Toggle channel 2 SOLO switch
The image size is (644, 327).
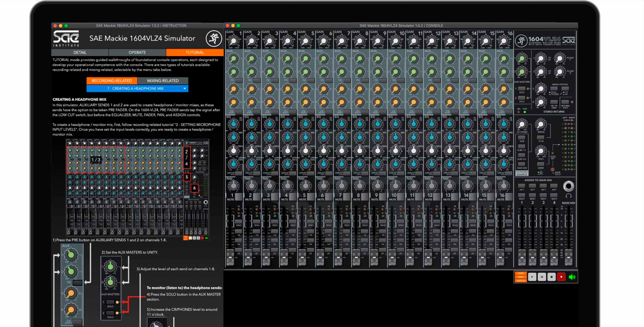pyautogui.click(x=257, y=221)
